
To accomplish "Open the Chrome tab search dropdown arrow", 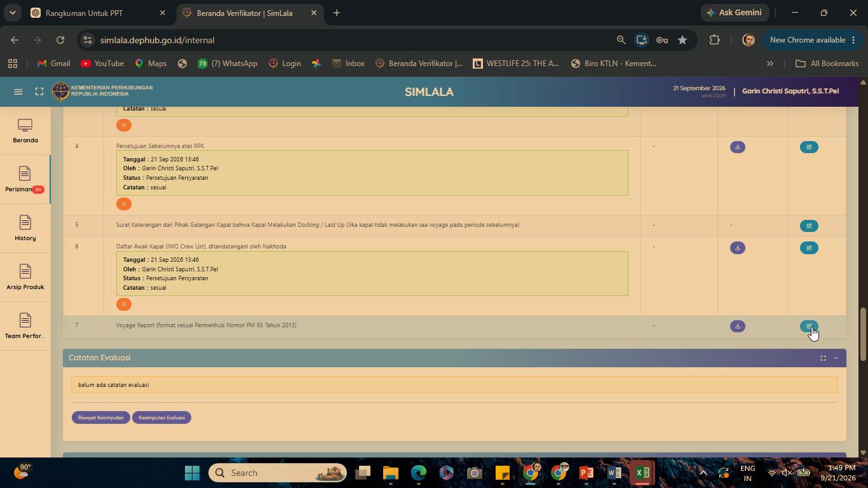I will (x=12, y=13).
